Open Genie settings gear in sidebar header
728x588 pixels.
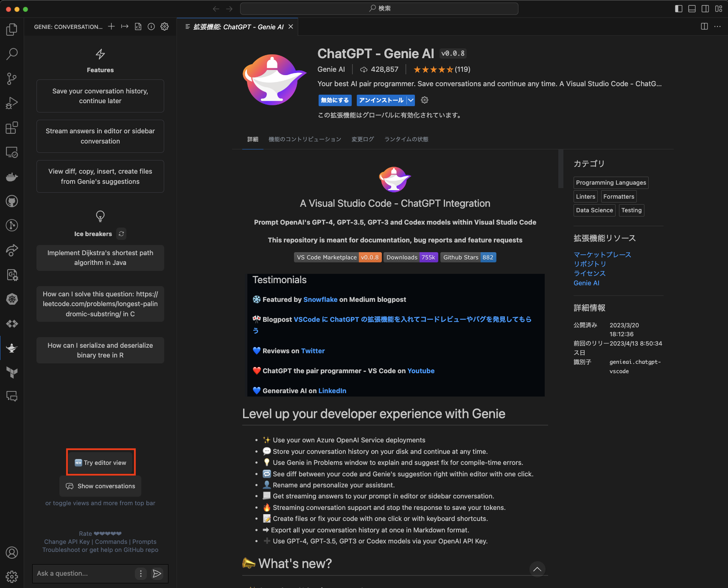165,26
